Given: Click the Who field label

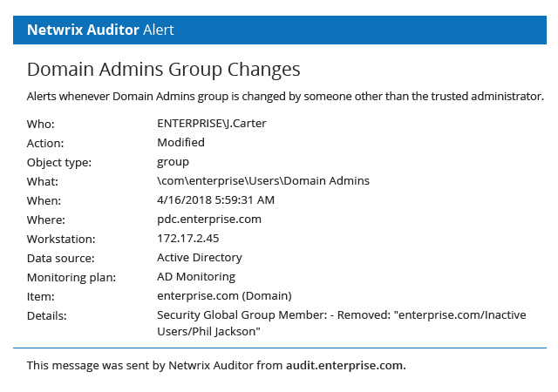Looking at the screenshot, I should pos(40,124).
